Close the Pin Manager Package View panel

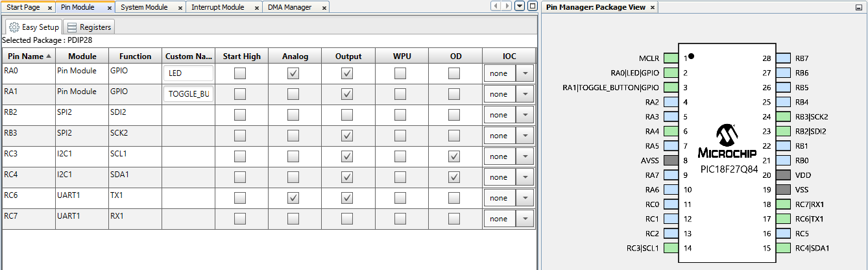tap(653, 8)
